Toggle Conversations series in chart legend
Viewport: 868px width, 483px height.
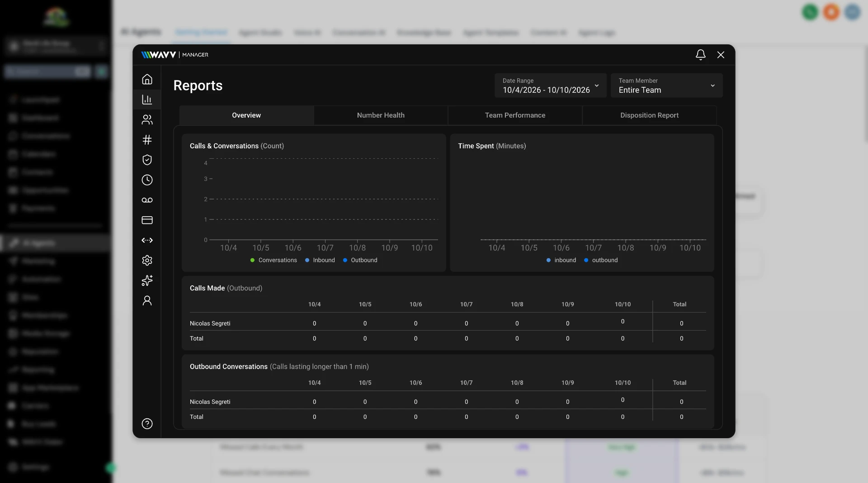click(x=274, y=260)
